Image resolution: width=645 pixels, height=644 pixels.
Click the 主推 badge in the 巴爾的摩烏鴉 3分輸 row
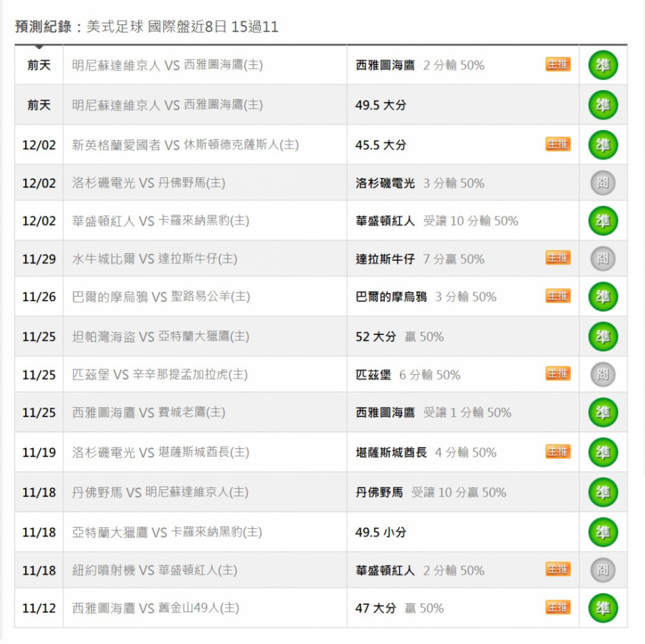(x=558, y=296)
